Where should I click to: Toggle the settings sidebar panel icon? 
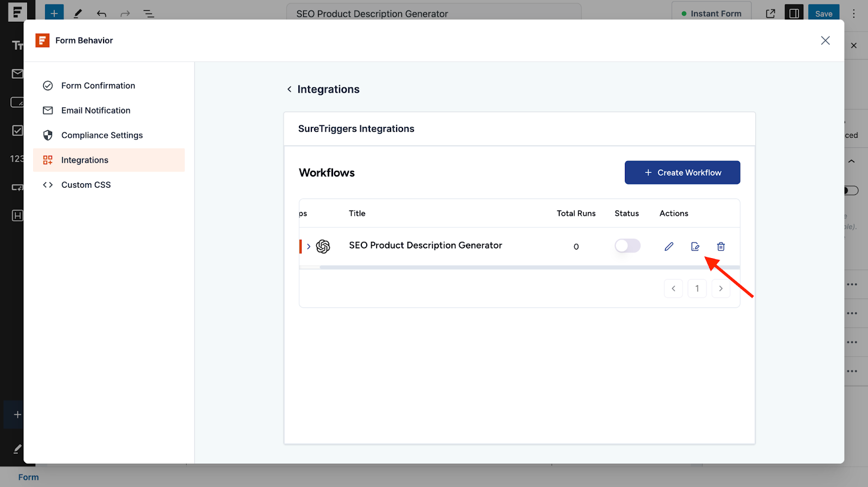tap(794, 14)
